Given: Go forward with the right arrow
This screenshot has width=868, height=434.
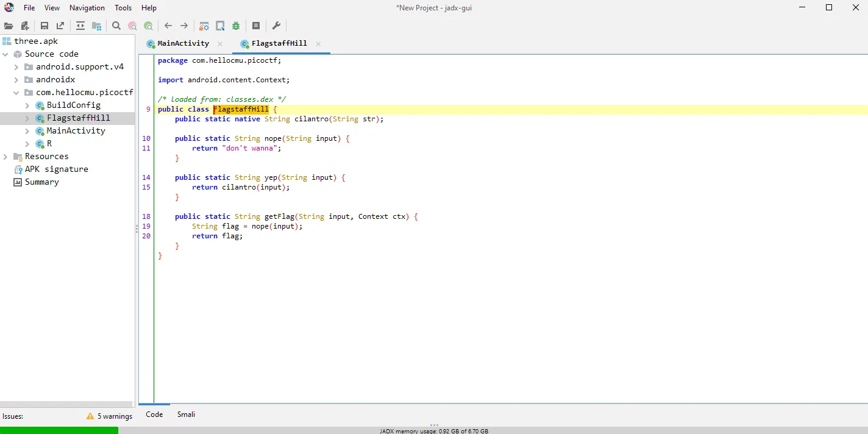Looking at the screenshot, I should (x=184, y=26).
